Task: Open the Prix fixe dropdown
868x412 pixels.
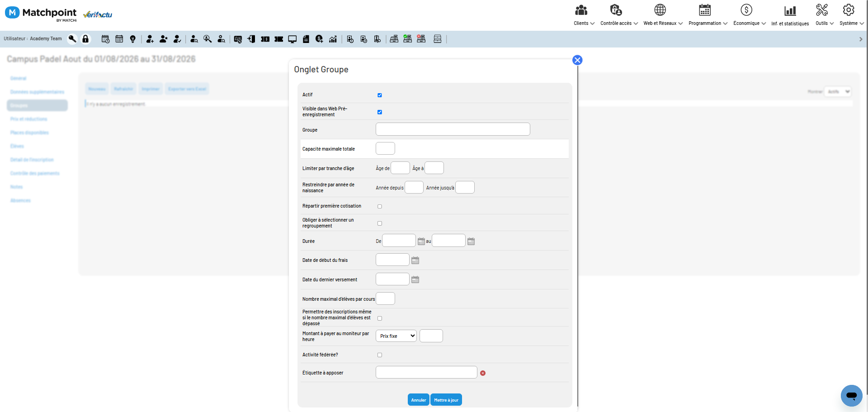Action: pos(396,336)
